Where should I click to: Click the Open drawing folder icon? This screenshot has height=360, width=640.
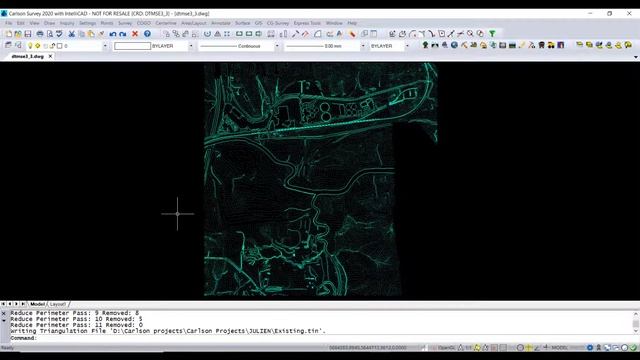[18, 34]
